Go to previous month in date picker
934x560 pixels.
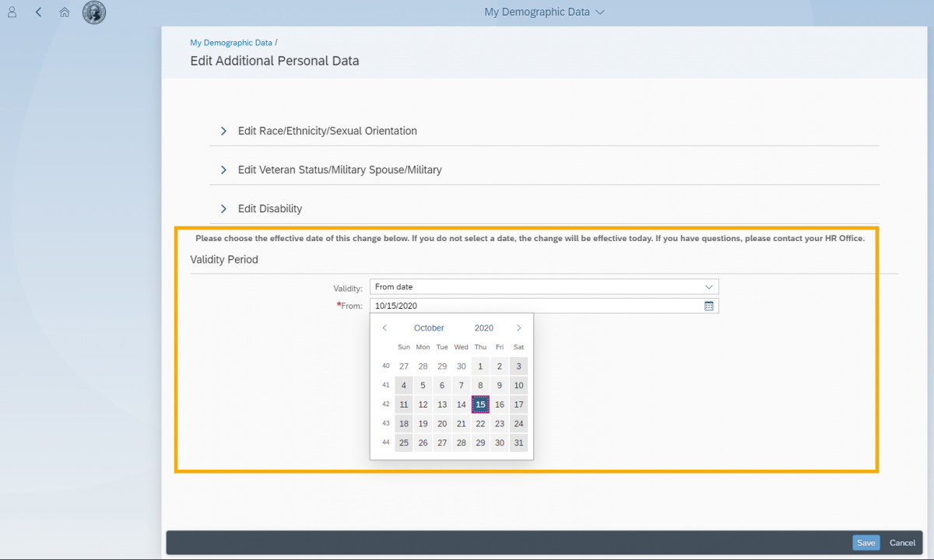click(x=384, y=327)
